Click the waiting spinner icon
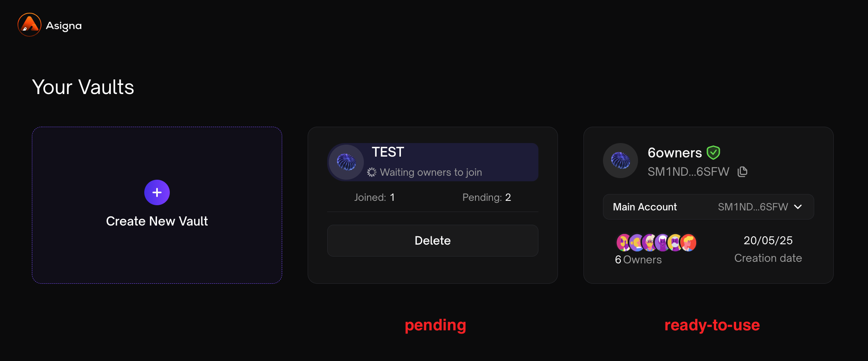Viewport: 868px width, 361px height. coord(371,172)
